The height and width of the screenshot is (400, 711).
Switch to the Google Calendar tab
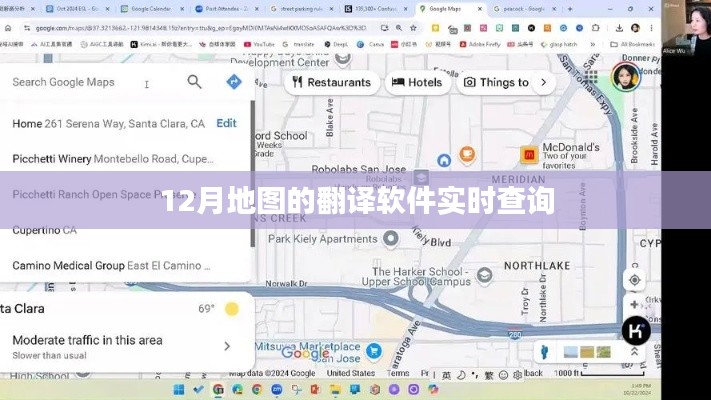[x=151, y=9]
